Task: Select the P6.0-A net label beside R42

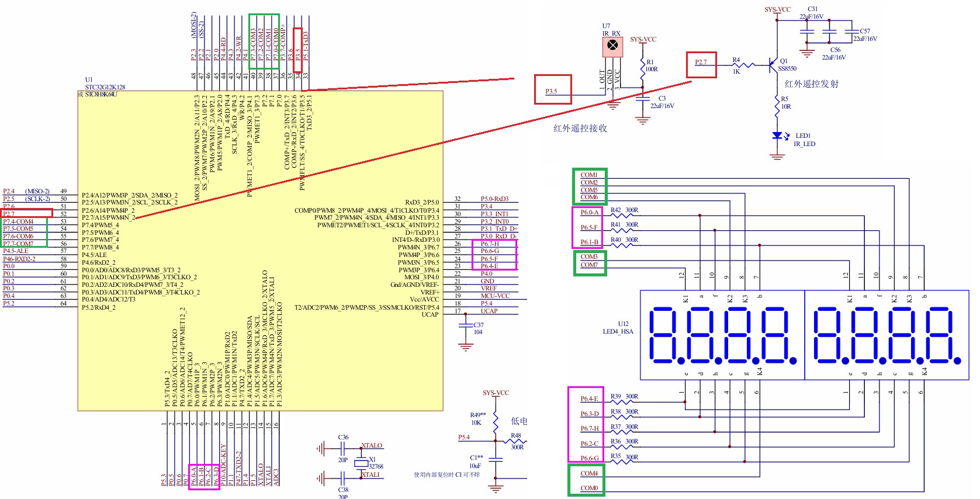Action: pos(589,213)
